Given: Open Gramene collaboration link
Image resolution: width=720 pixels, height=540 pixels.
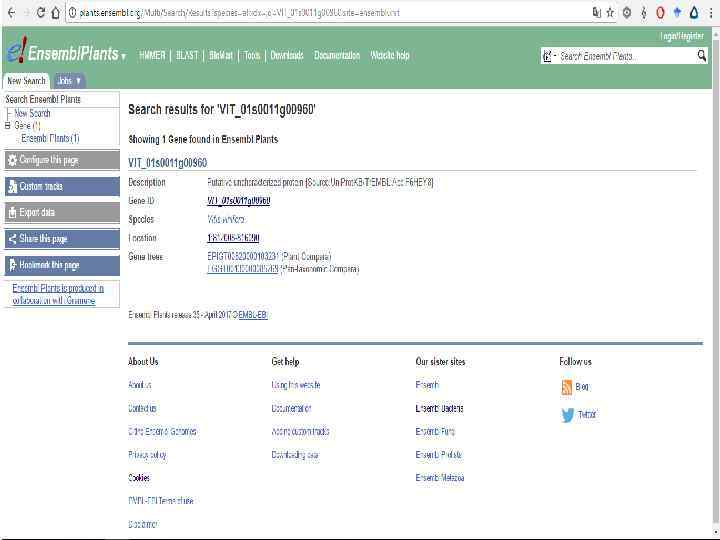Looking at the screenshot, I should click(58, 294).
